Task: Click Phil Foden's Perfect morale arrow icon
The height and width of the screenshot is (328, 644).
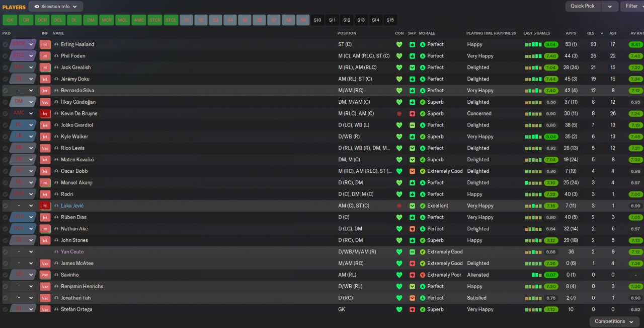Action: tap(423, 56)
